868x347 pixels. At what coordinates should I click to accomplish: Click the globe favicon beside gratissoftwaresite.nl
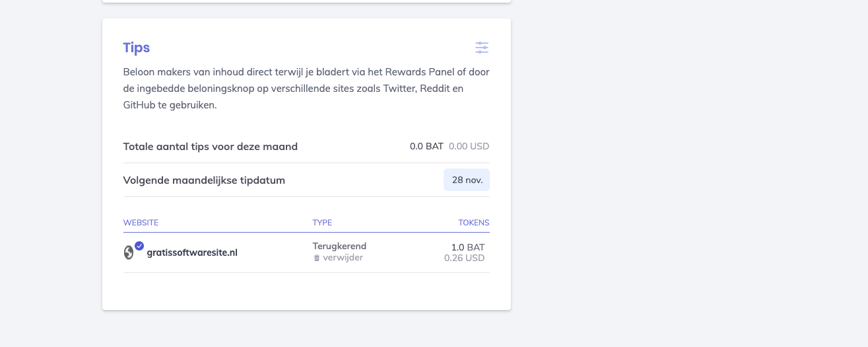click(129, 252)
